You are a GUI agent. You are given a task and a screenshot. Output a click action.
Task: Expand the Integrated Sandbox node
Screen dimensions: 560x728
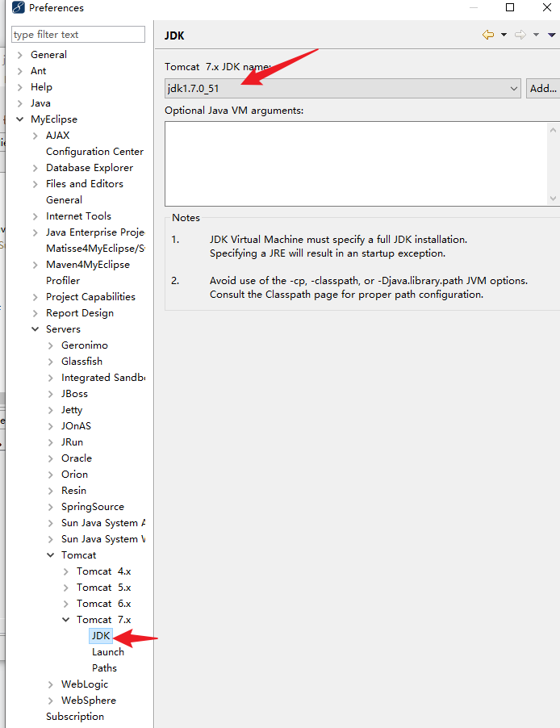click(x=51, y=378)
